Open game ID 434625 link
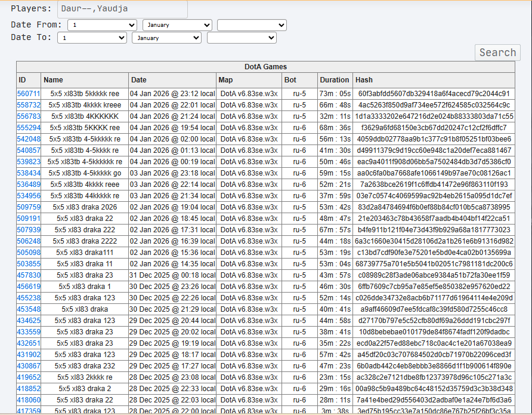This screenshot has height=415, width=532. pyautogui.click(x=29, y=321)
